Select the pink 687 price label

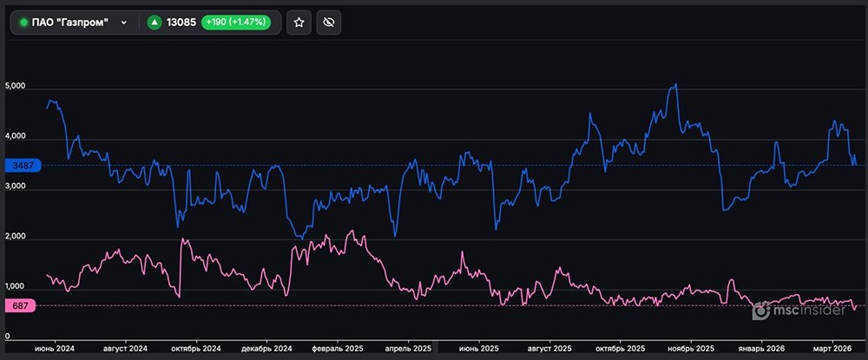17,305
